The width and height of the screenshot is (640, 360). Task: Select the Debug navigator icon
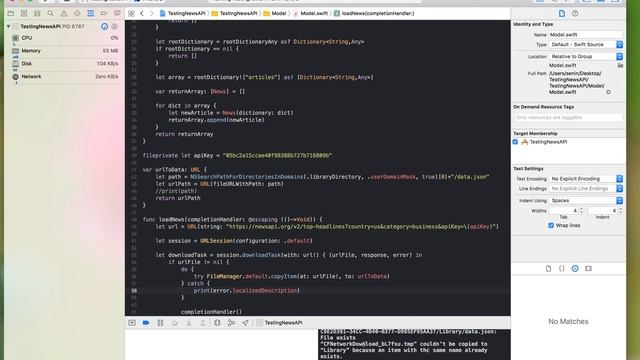tap(91, 13)
